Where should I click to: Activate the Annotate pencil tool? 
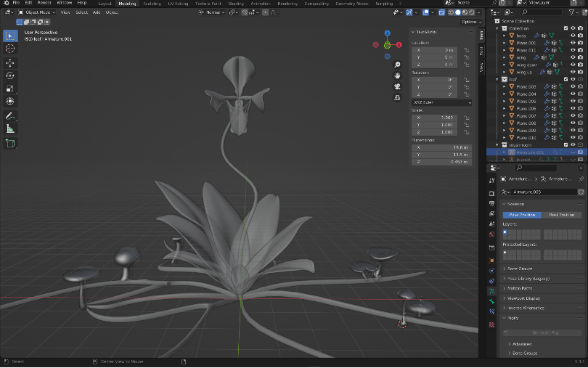coord(11,115)
